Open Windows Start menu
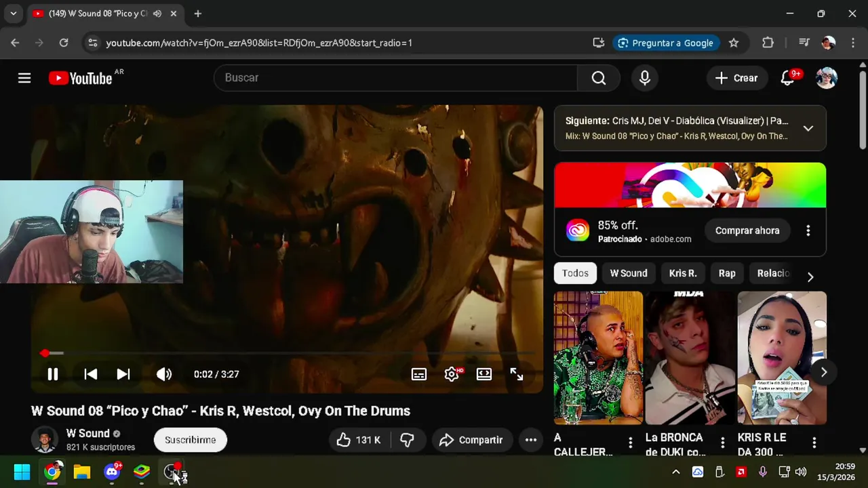 pos(22,472)
